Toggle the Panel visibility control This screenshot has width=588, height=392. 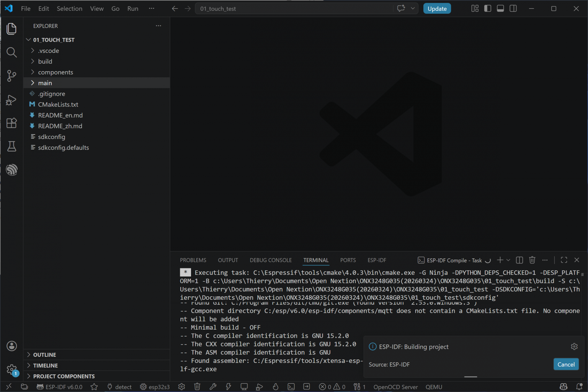[x=500, y=8]
